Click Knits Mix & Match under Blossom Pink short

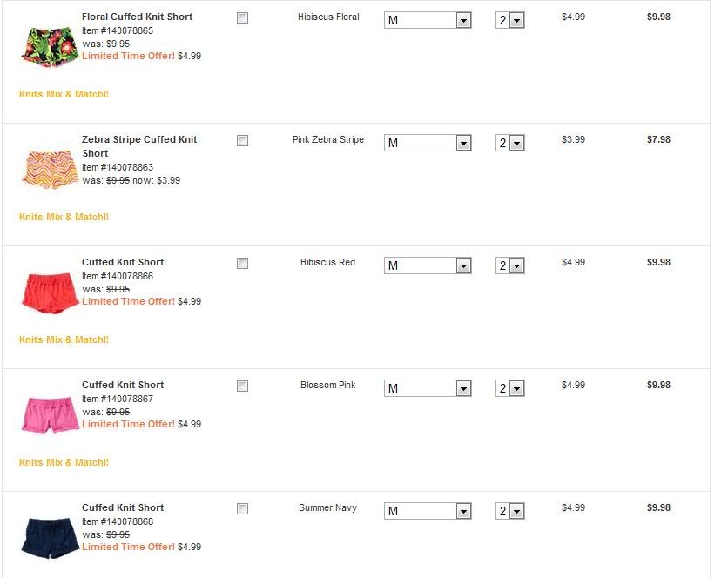64,462
